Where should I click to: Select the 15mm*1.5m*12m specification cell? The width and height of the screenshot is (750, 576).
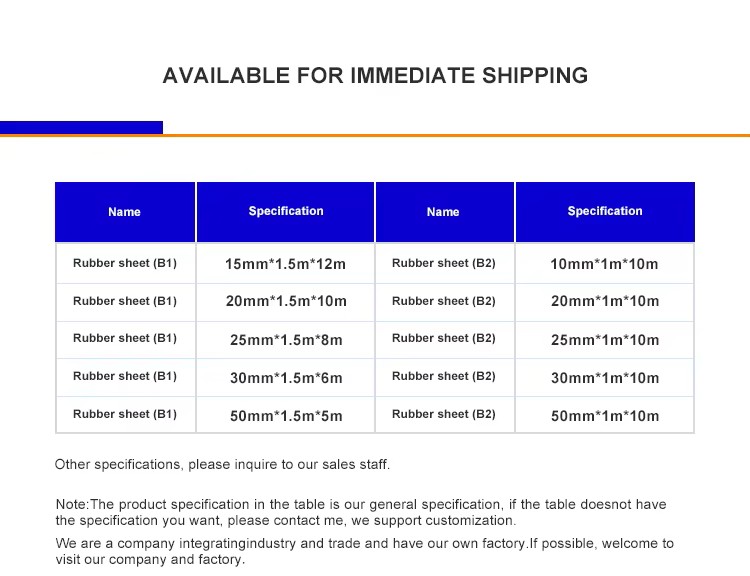(x=285, y=264)
